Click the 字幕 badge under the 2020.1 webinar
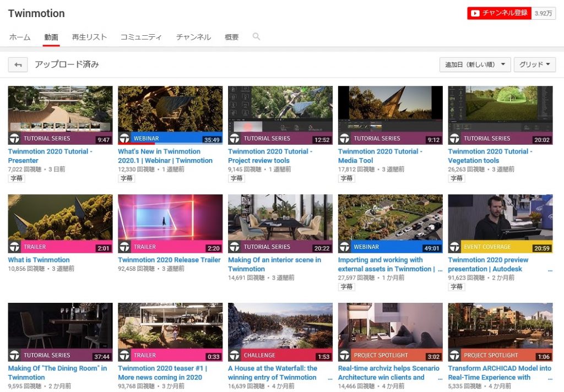The height and width of the screenshot is (392, 564). pos(127,178)
